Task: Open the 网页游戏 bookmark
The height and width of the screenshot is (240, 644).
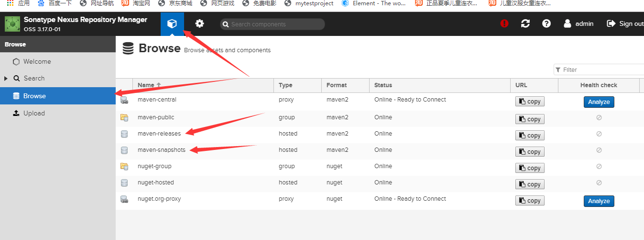Action: (x=217, y=3)
